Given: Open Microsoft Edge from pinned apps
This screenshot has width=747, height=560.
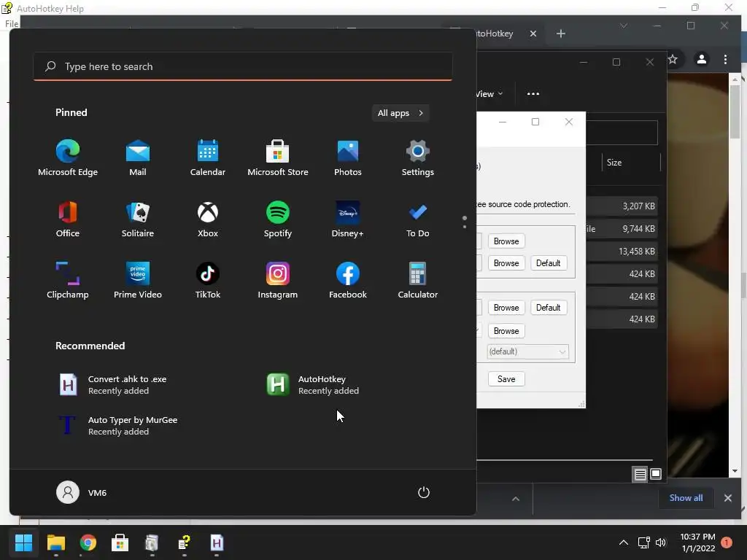Looking at the screenshot, I should 68,158.
